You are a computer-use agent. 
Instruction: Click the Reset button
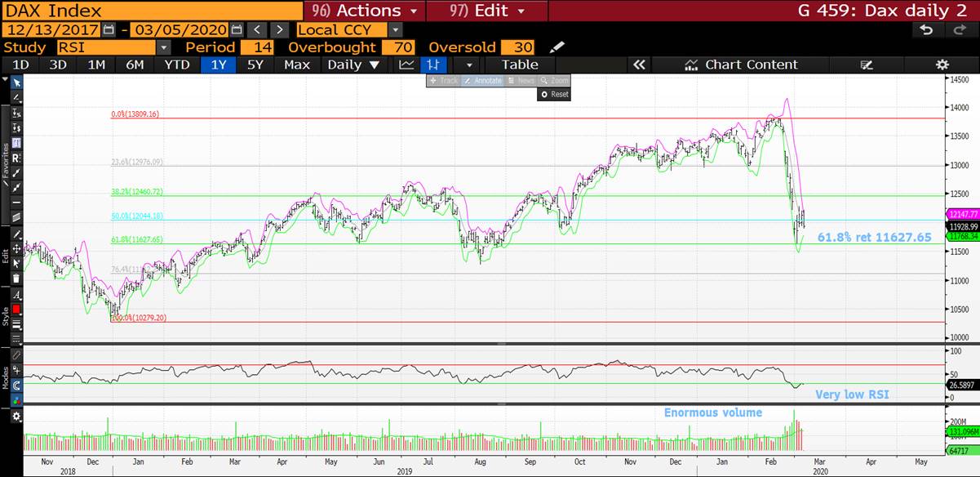[x=554, y=95]
